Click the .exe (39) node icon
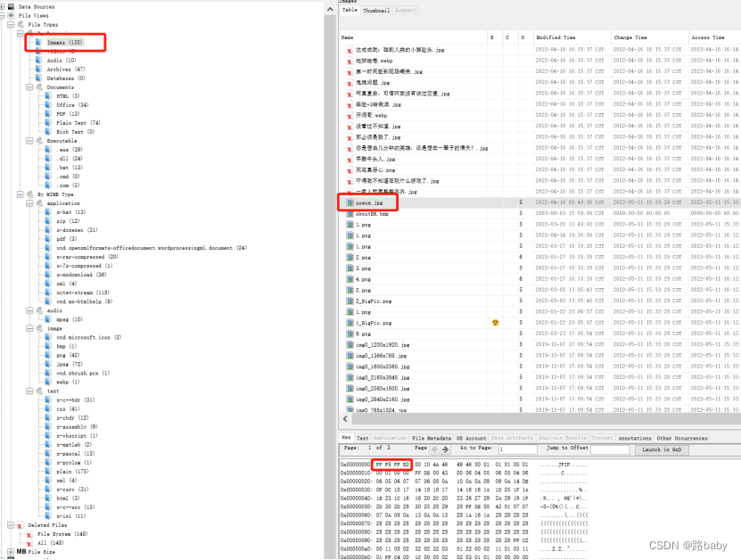Image resolution: width=741 pixels, height=560 pixels. [x=48, y=150]
